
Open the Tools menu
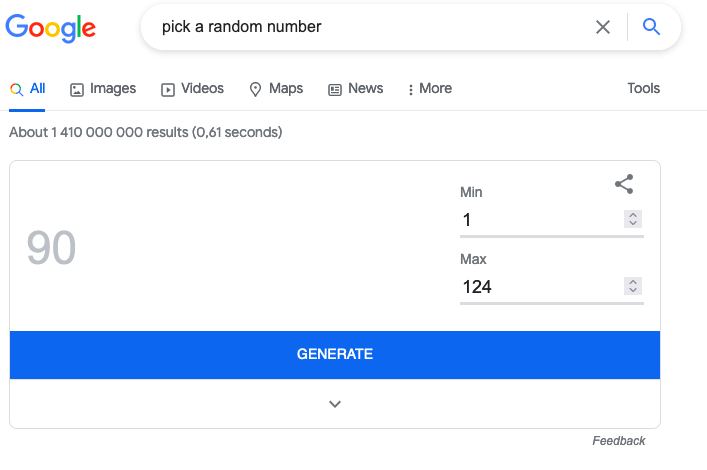coord(643,88)
